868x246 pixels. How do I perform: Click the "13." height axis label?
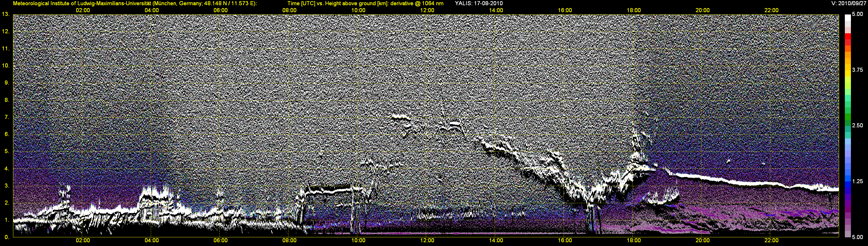click(6, 14)
